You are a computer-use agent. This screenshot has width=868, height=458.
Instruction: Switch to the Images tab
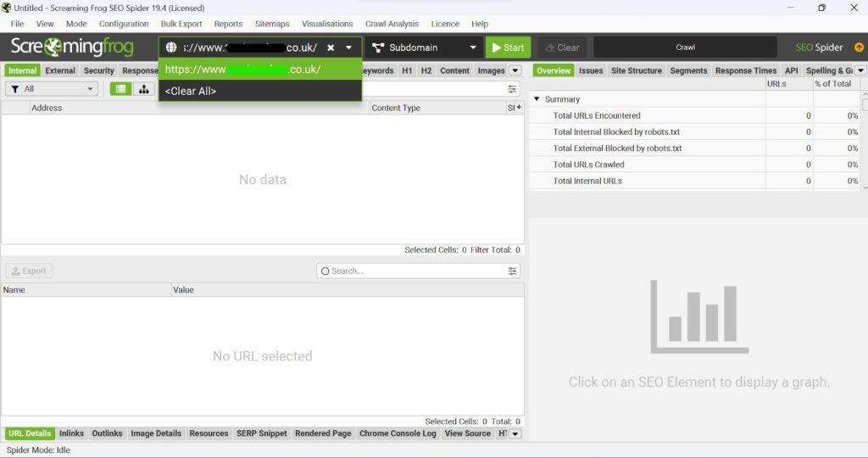pyautogui.click(x=491, y=70)
